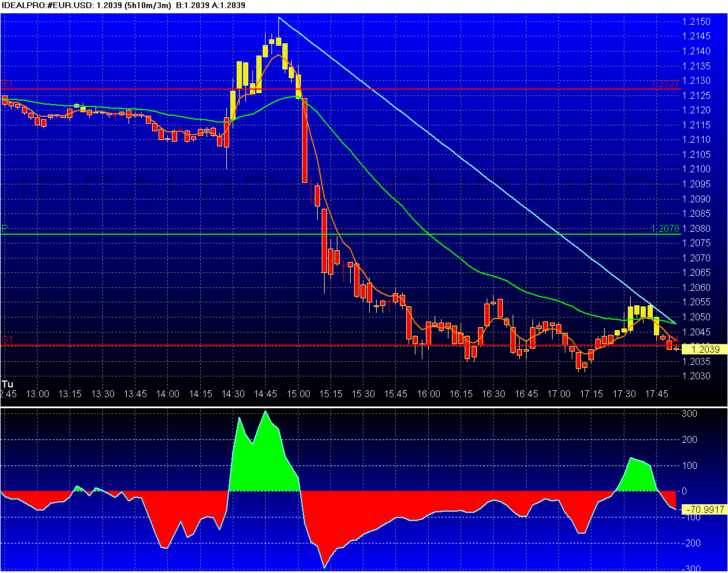This screenshot has height=573, width=728.
Task: Click the 13:00 time axis label
Action: point(38,394)
